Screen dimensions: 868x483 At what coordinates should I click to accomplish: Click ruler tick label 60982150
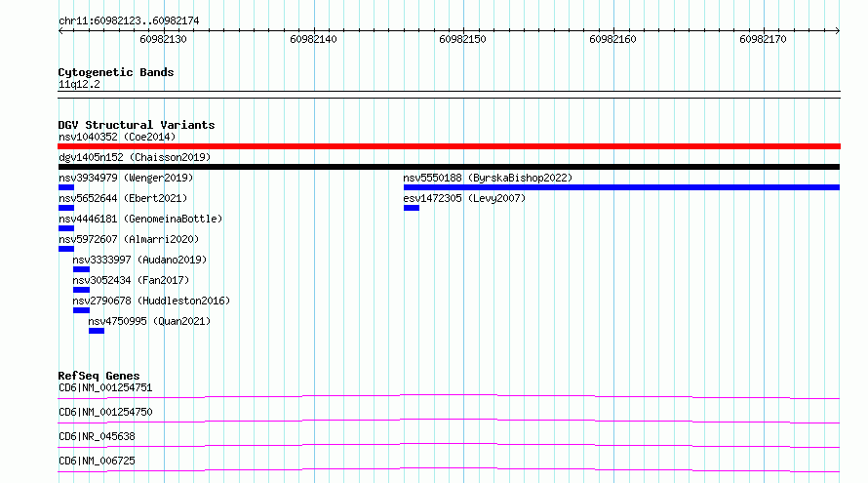pos(463,39)
